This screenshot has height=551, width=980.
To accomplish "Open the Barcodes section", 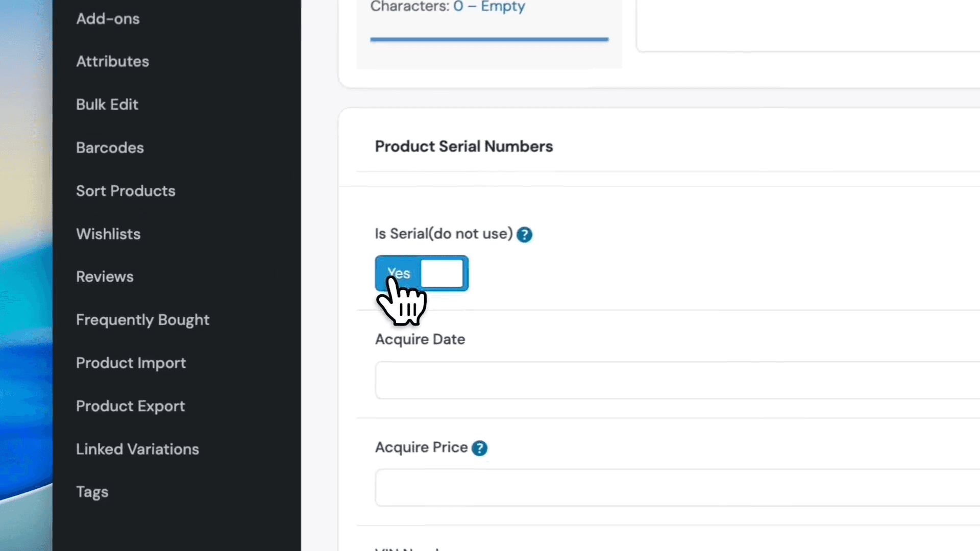I will [110, 148].
